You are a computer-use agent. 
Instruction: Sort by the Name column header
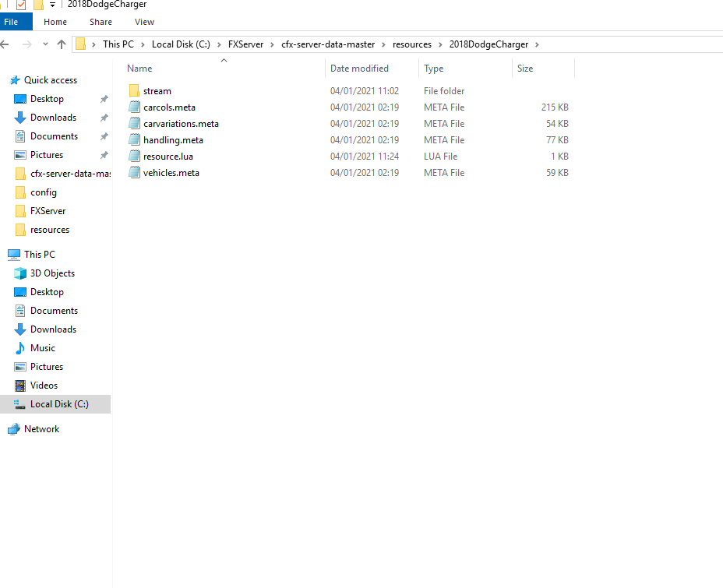click(x=139, y=69)
